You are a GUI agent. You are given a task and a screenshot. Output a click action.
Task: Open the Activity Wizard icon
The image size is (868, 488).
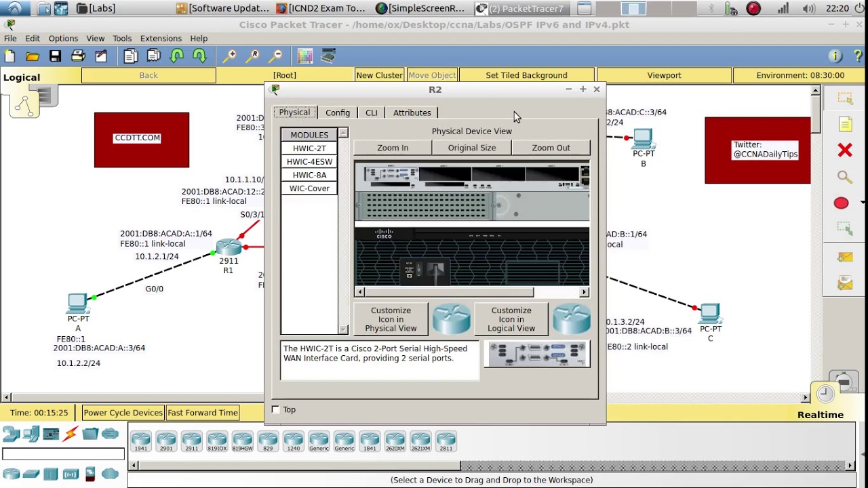(101, 56)
